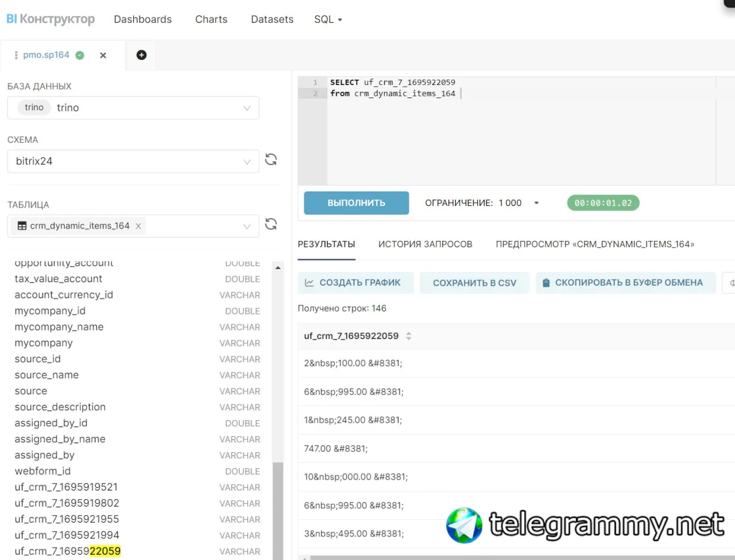Switch to the РЕЗУЛЬТАТЫ tab
The width and height of the screenshot is (735, 560).
327,244
